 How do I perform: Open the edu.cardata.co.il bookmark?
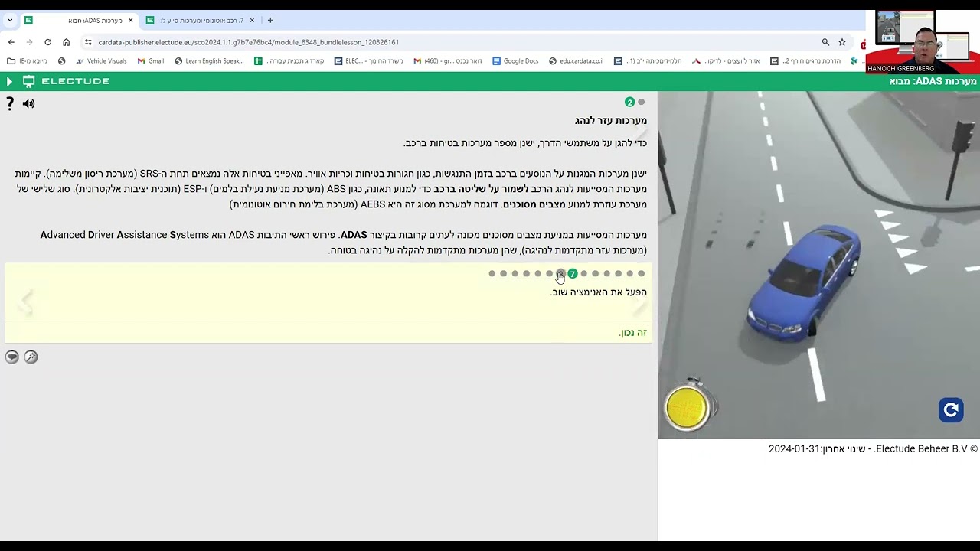(x=576, y=61)
